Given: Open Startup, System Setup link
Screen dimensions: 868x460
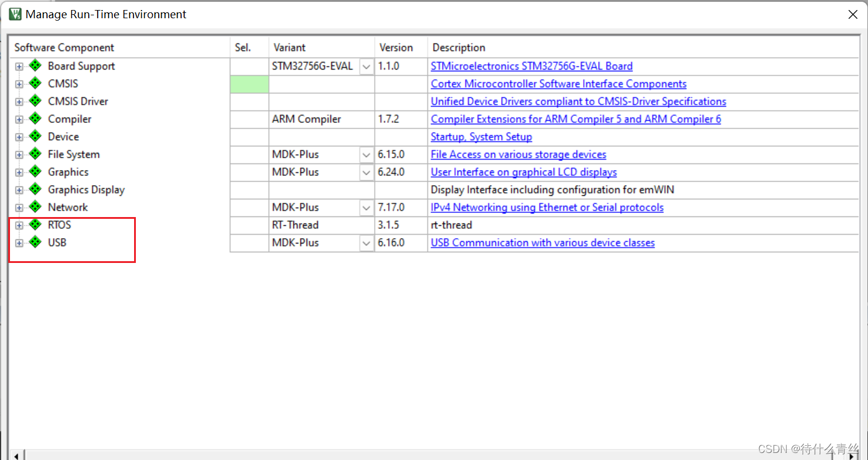Looking at the screenshot, I should 481,136.
